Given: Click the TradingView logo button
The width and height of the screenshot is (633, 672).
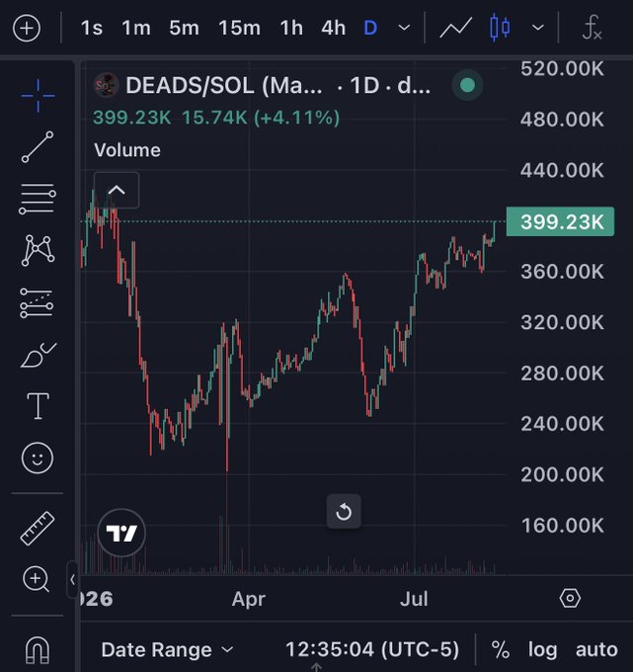Looking at the screenshot, I should [121, 533].
